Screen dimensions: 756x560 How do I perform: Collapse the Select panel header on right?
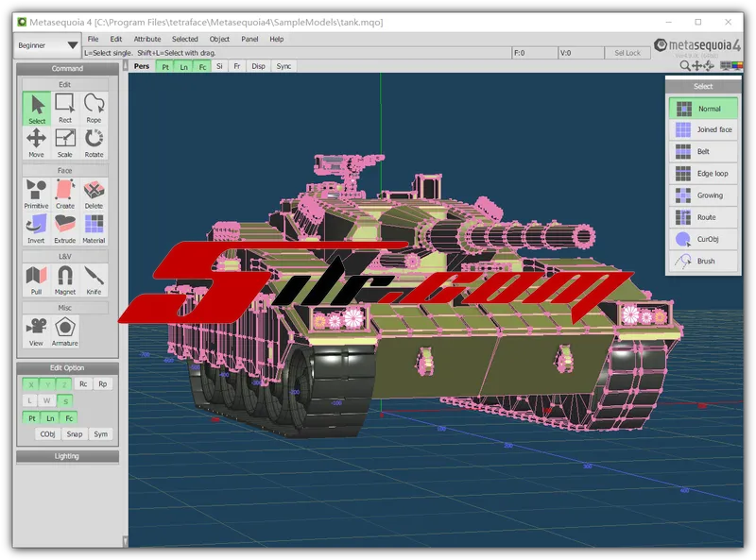click(703, 86)
